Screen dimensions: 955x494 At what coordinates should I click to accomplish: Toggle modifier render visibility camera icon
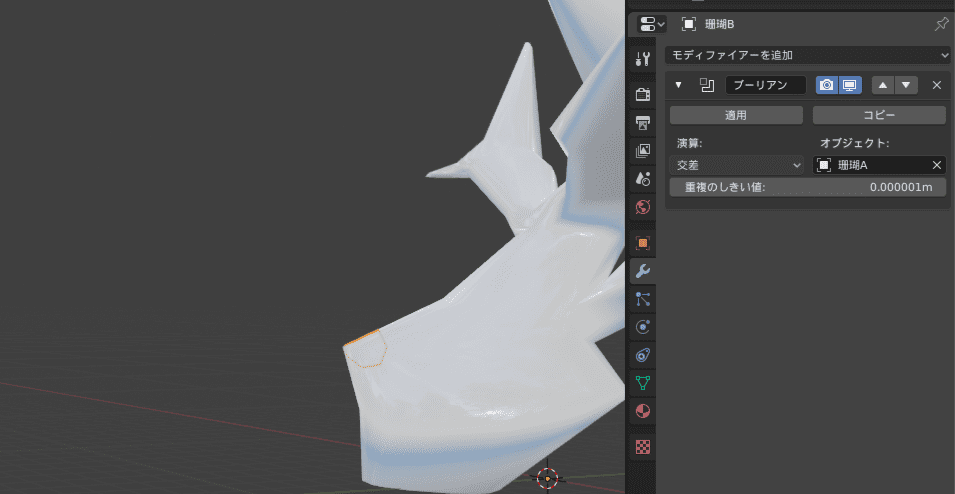click(827, 85)
